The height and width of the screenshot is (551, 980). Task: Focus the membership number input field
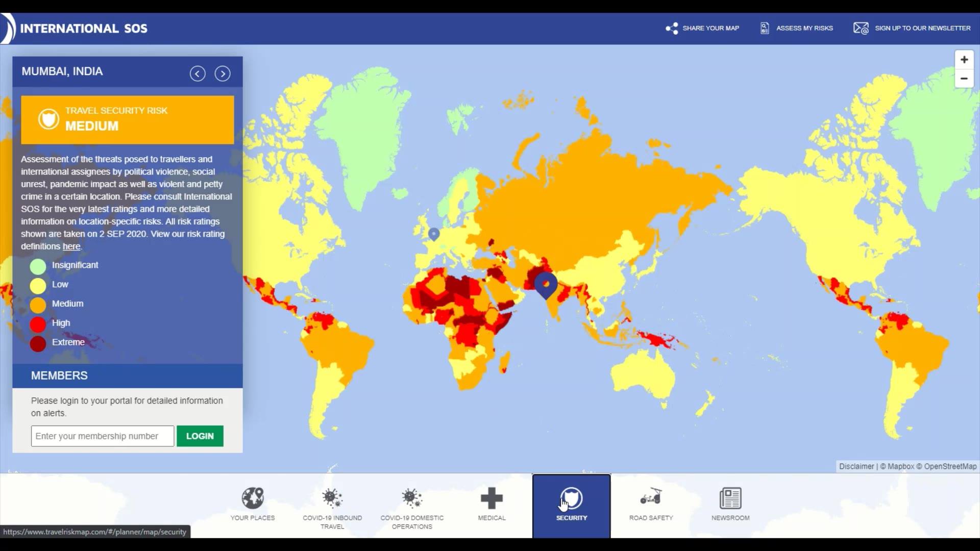pos(103,436)
